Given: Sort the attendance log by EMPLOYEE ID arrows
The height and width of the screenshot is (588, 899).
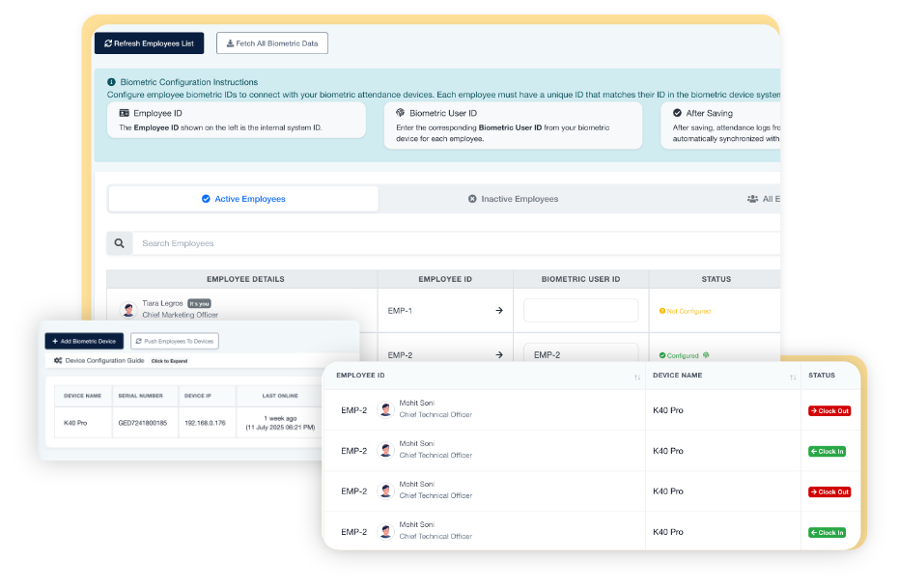Looking at the screenshot, I should pyautogui.click(x=637, y=378).
